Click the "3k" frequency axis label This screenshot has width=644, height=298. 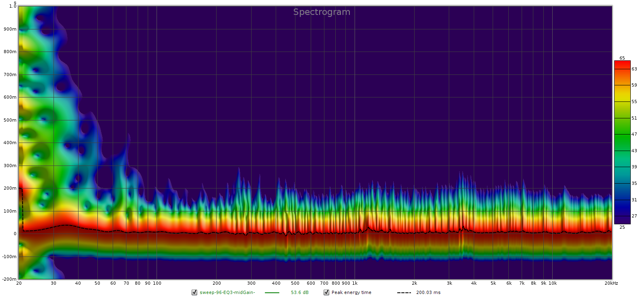tap(449, 283)
